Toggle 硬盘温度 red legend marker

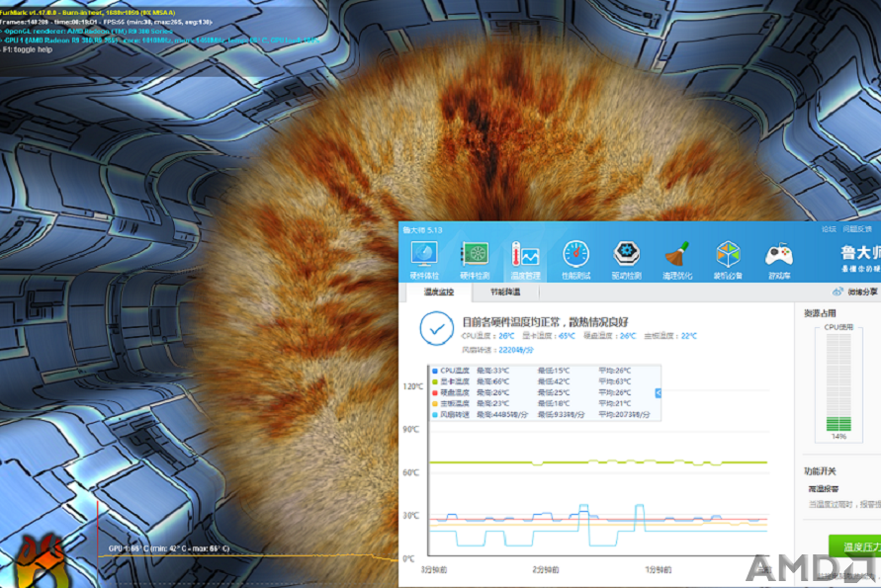tap(435, 392)
